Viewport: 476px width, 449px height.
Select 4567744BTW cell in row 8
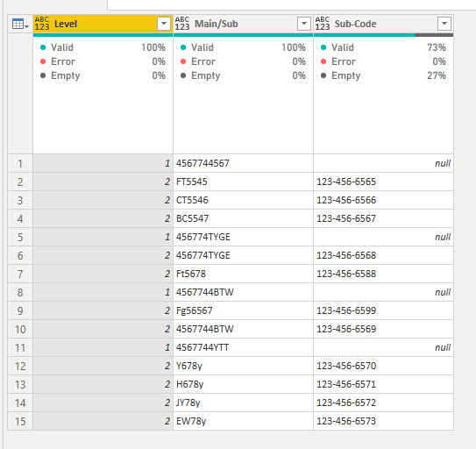243,292
